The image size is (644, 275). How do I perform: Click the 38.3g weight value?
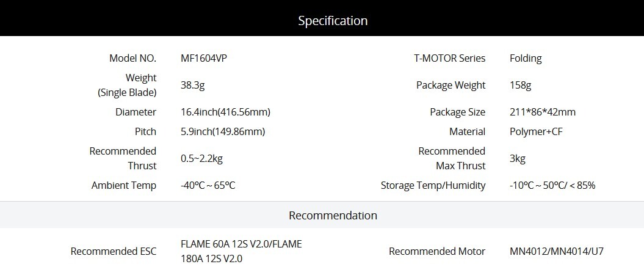193,86
